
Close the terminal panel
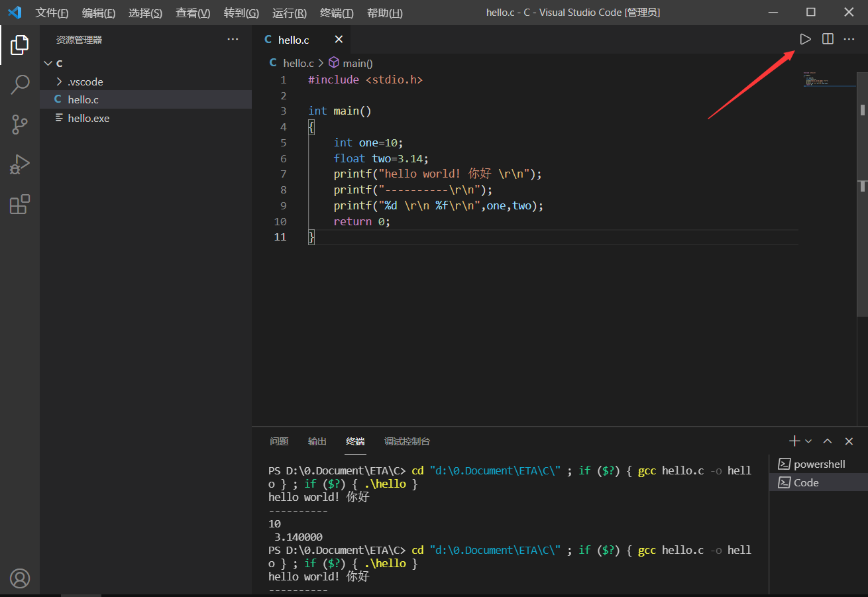[x=849, y=441]
